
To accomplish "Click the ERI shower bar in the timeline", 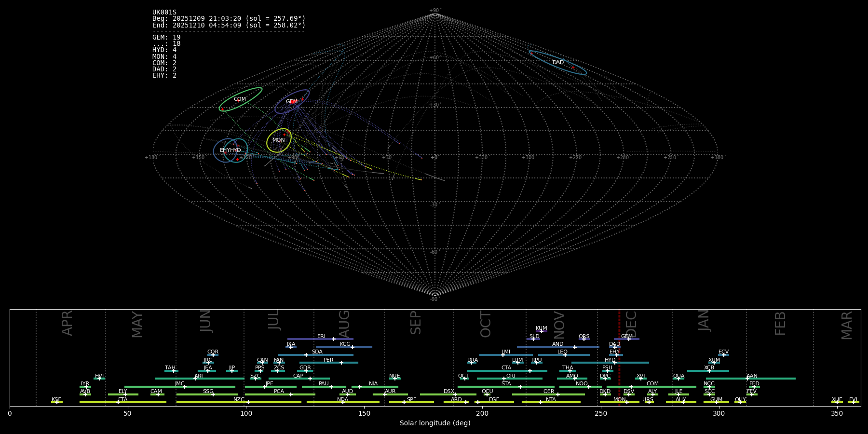I will tap(320, 339).
